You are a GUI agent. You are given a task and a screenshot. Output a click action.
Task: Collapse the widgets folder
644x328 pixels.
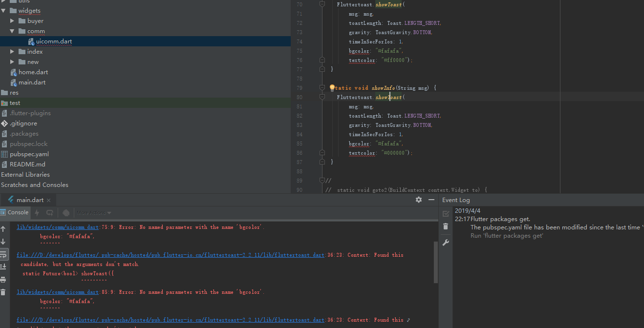(3, 10)
